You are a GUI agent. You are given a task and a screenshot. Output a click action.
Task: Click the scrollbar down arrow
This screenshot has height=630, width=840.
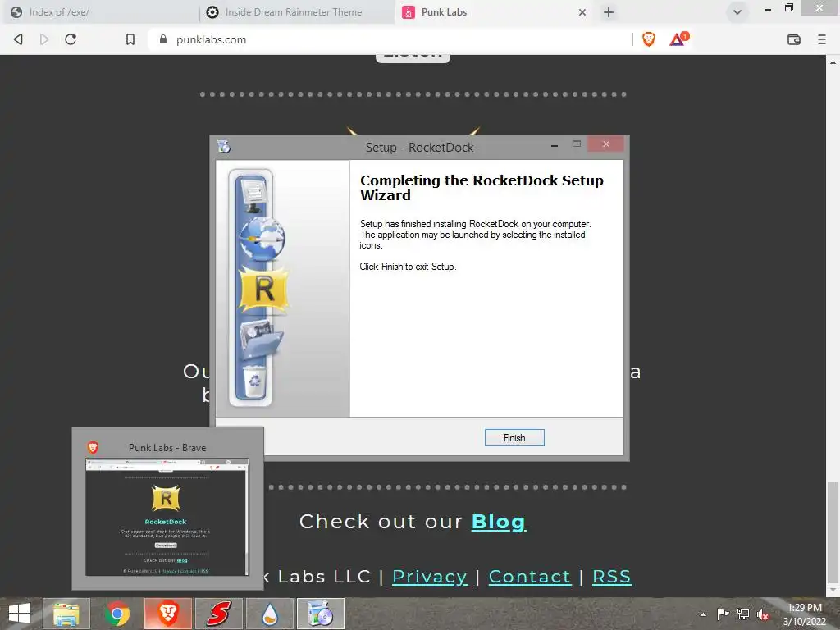[x=833, y=590]
